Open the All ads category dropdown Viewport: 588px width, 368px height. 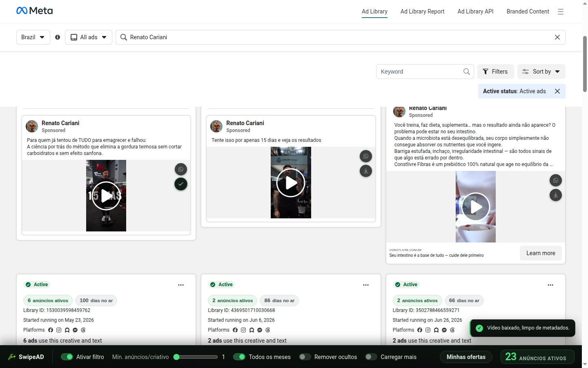[89, 37]
